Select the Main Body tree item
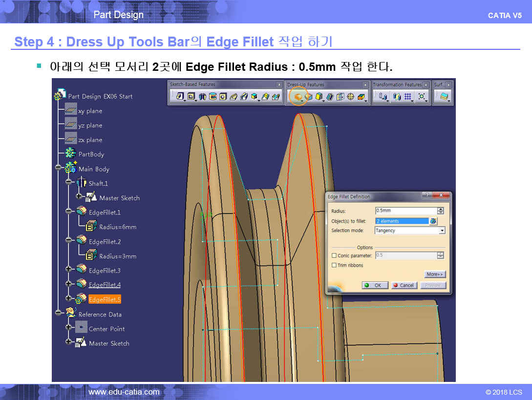 tap(94, 169)
